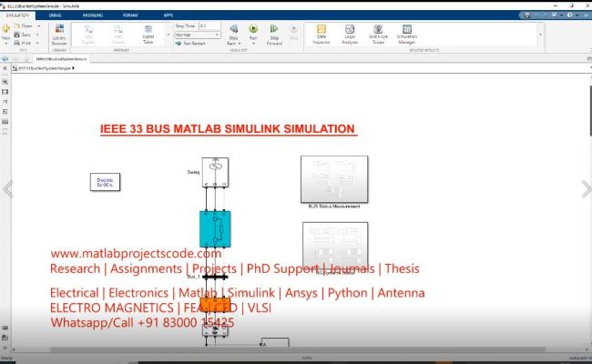Click the greyed Stop simulation button
This screenshot has width=592, height=364.
293,33
